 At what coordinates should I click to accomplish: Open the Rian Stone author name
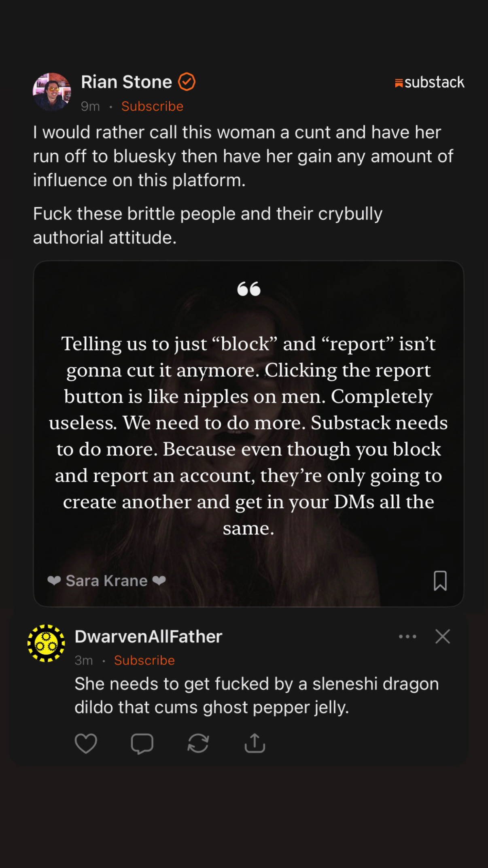[127, 82]
